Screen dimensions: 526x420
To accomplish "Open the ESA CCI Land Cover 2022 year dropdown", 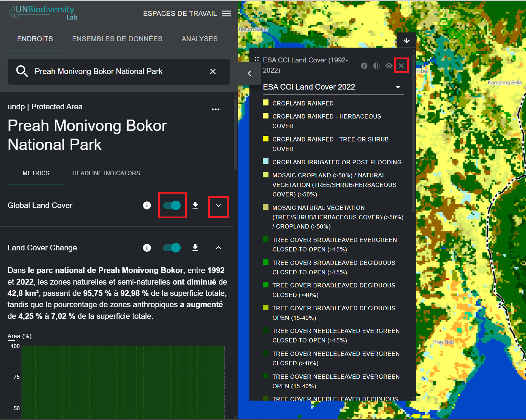I will tap(398, 87).
